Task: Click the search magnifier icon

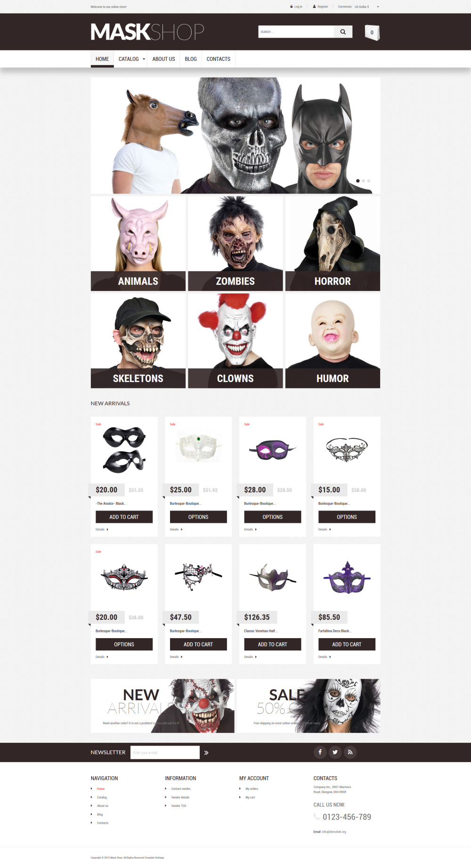Action: pyautogui.click(x=343, y=32)
